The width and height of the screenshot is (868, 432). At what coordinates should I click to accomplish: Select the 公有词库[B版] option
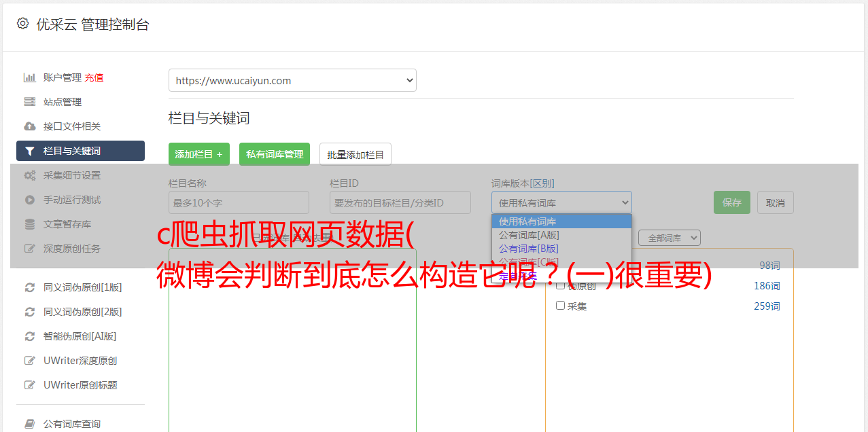(x=561, y=249)
